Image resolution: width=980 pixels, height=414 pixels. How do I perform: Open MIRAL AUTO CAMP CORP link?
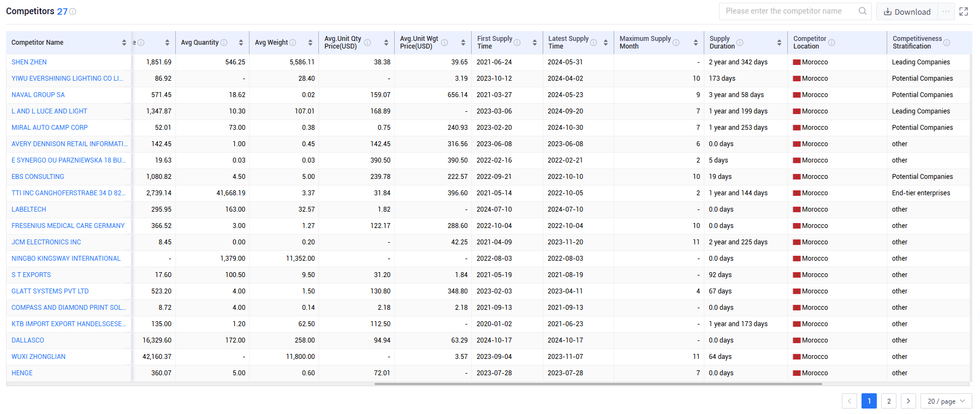(x=50, y=128)
